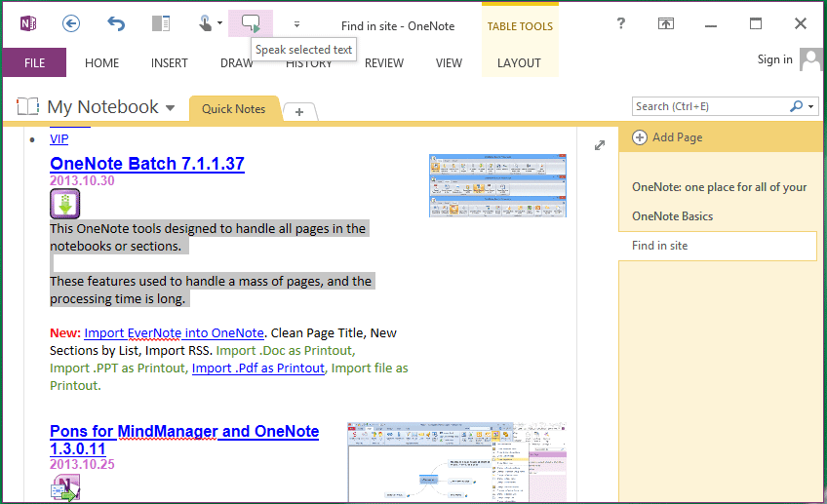Screen dimensions: 827x504
Task: Click the OneNote Batch screenshot thumbnail
Action: pos(498,185)
